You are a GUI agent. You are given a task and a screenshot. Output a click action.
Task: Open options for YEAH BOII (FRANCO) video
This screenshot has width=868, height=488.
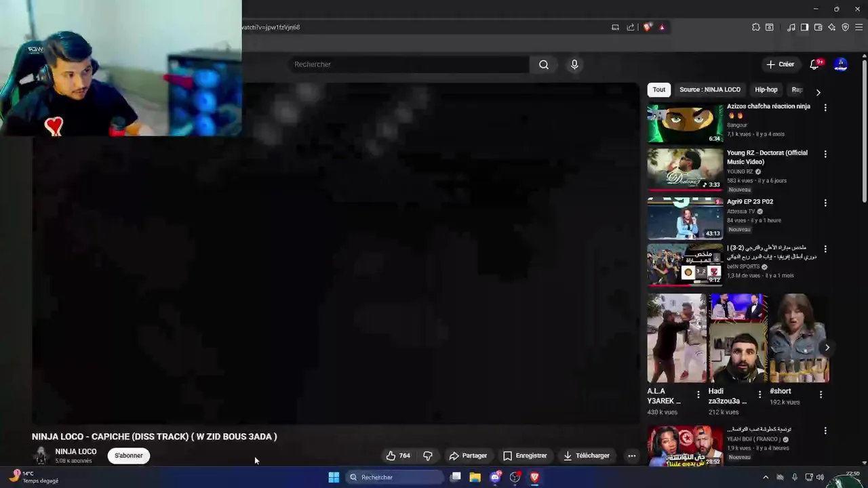825,431
